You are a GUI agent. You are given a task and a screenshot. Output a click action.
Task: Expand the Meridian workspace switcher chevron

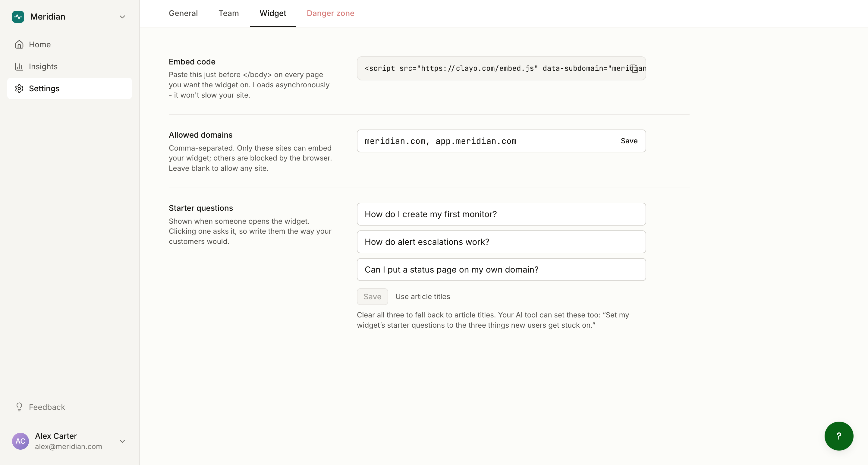tap(122, 17)
